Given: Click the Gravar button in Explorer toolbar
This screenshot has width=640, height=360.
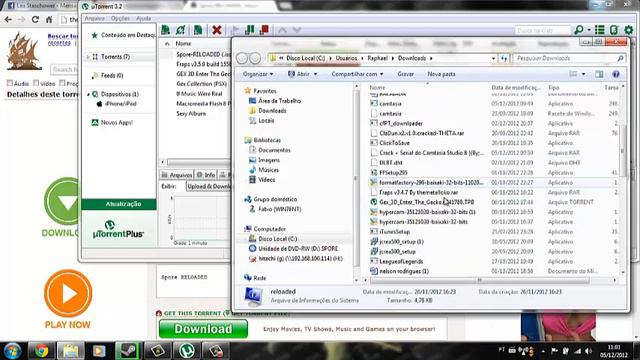Looking at the screenshot, I should point(405,74).
